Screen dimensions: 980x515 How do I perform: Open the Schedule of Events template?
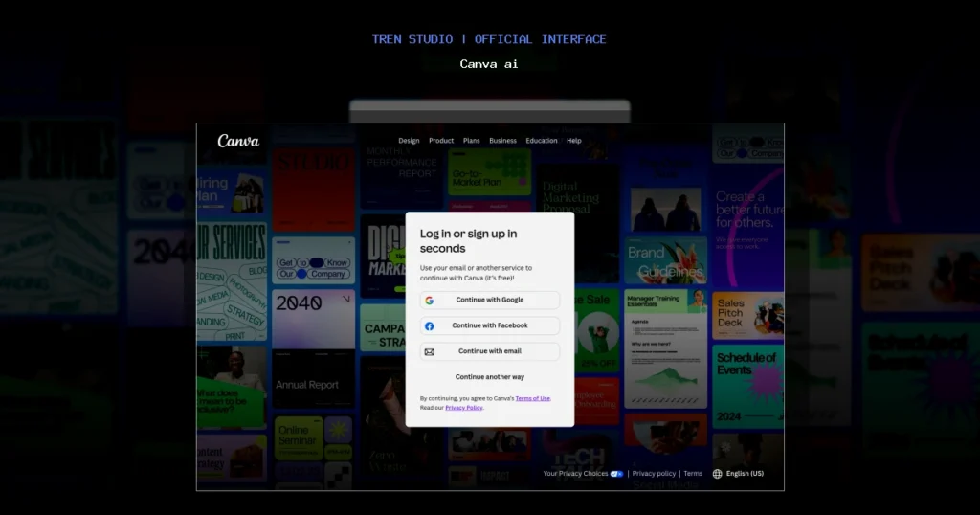pos(748,387)
